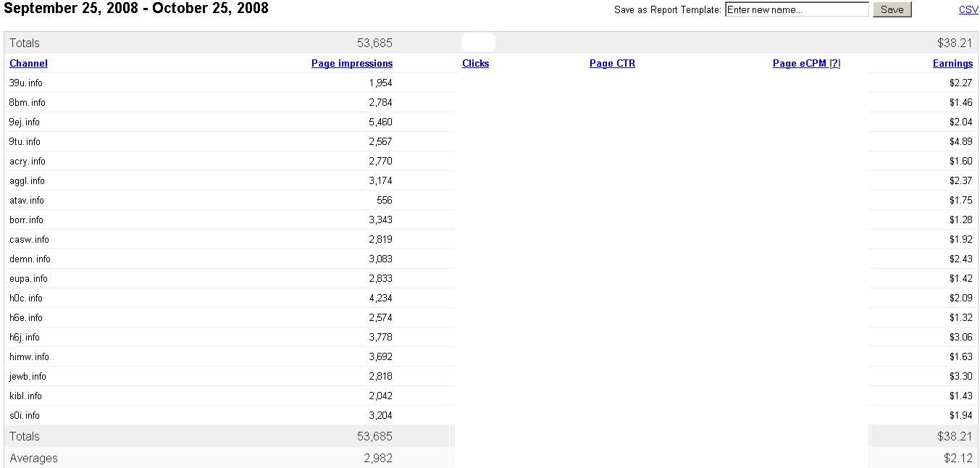
Task: Click the s0i.info channel entry
Action: tap(25, 416)
